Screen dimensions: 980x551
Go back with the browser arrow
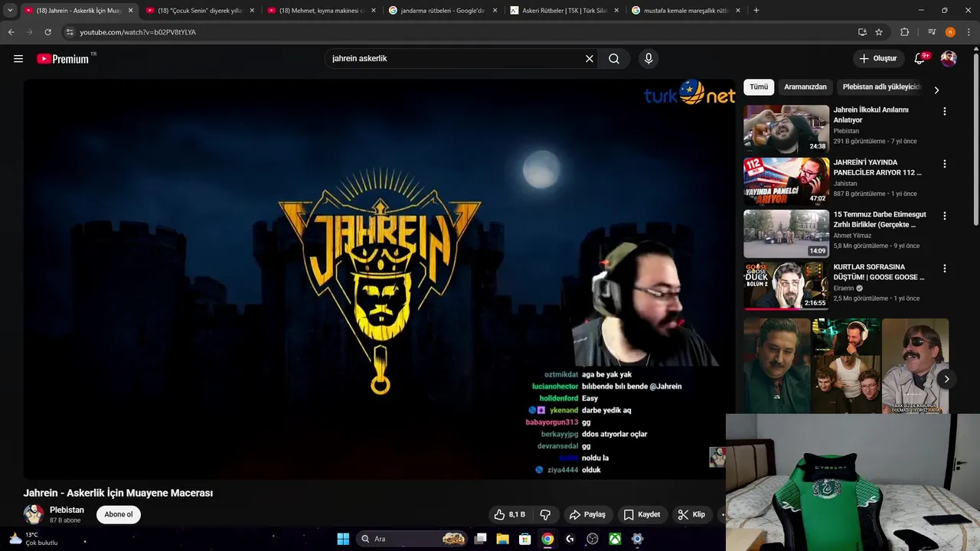tap(11, 32)
